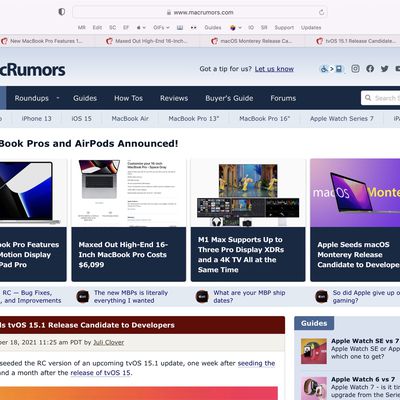Open Forums in navigation bar
The image size is (400, 400).
tap(283, 98)
